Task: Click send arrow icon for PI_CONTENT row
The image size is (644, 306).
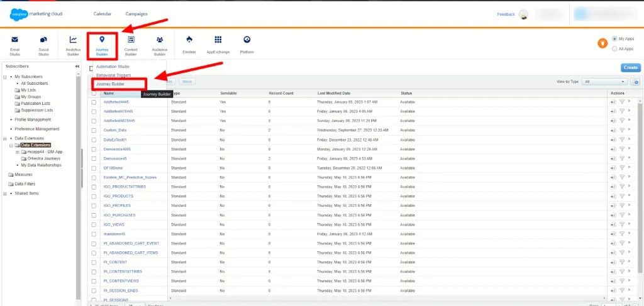Action: pos(629,262)
